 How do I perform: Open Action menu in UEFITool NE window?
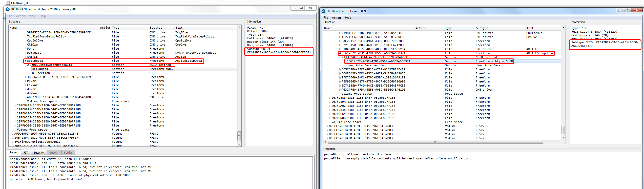click(20, 16)
